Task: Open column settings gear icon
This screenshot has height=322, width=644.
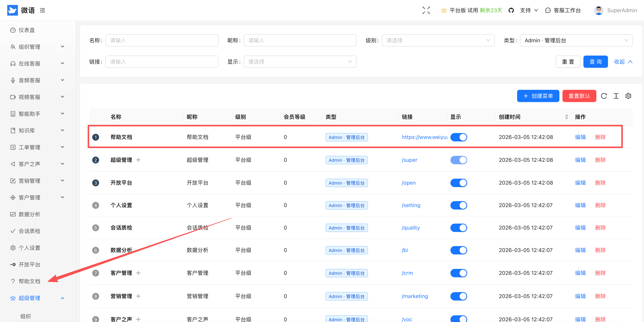Action: (628, 96)
